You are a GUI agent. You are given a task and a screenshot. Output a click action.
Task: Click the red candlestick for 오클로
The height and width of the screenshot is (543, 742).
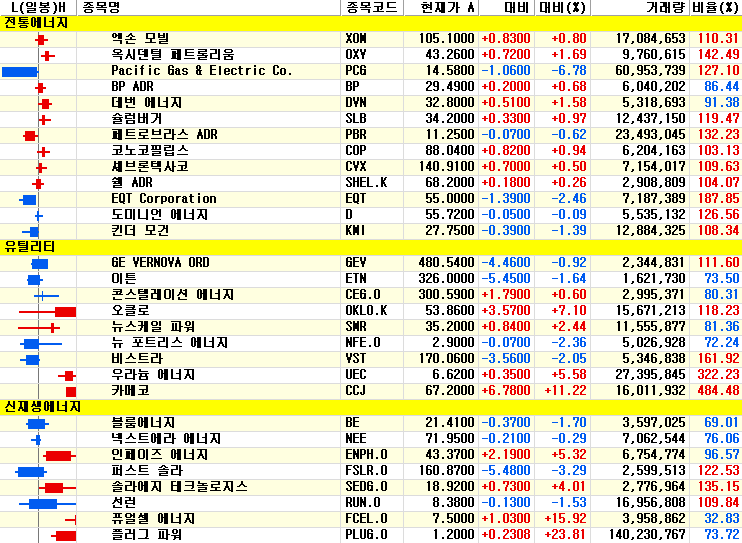point(47,312)
